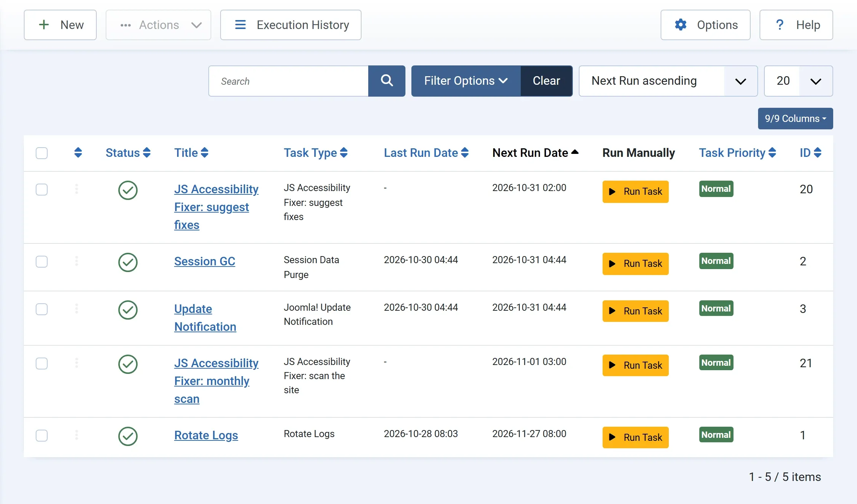
Task: Sort by ID column
Action: 811,153
